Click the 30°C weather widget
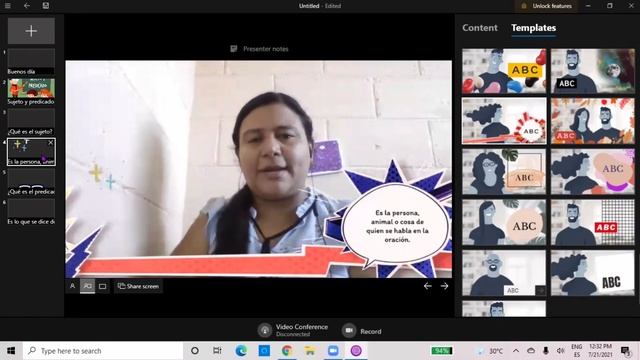The image size is (640, 360). (x=490, y=351)
